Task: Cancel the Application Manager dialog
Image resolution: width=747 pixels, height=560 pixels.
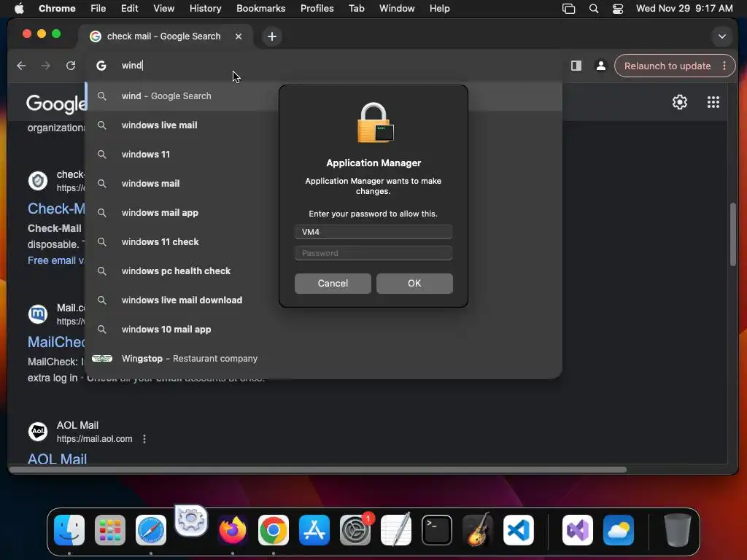Action: [x=333, y=284]
